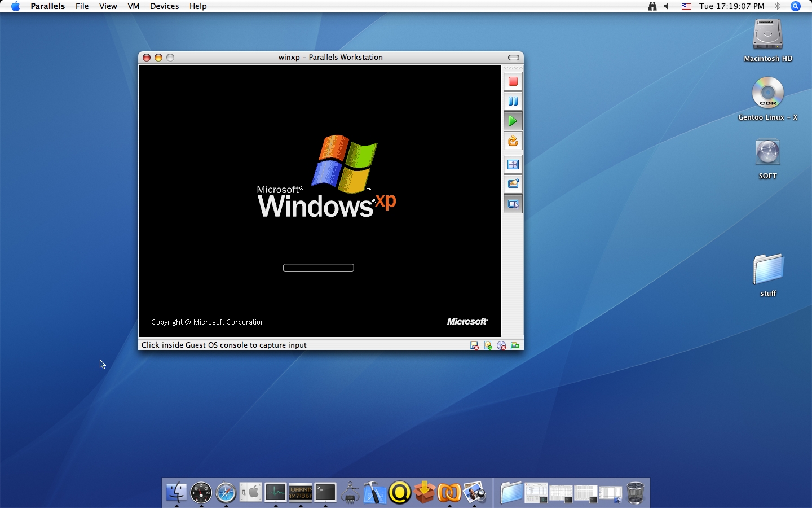The width and height of the screenshot is (812, 508).
Task: Restore the third minimized window in Dock
Action: [586, 493]
